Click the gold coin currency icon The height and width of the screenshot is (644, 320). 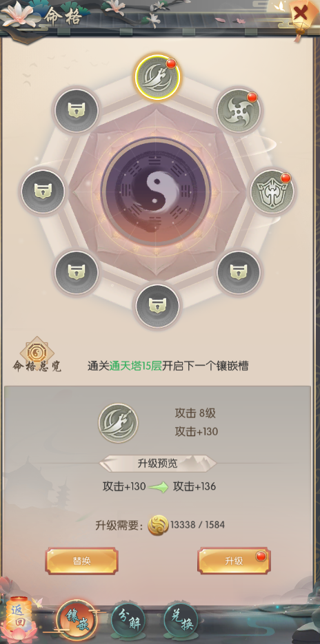[x=159, y=525]
